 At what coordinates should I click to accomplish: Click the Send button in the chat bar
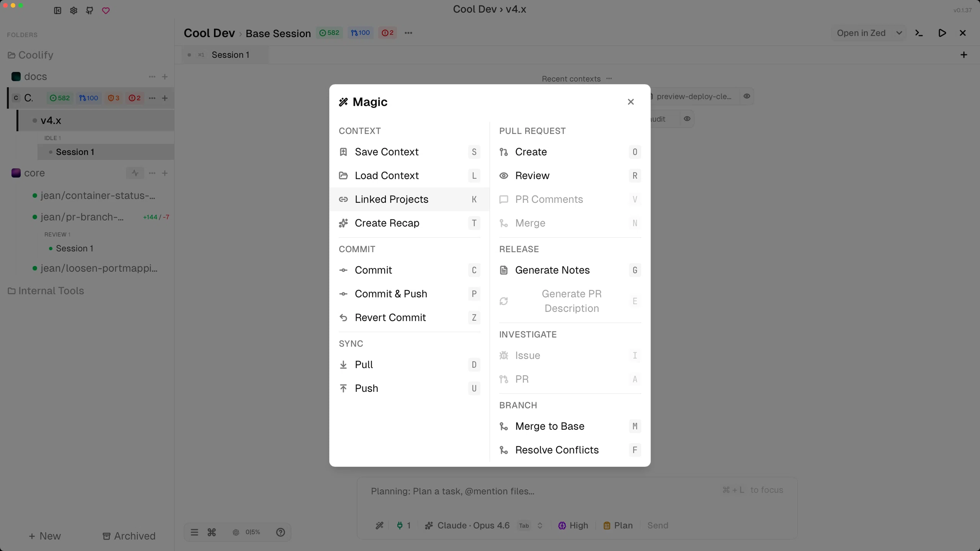tap(657, 525)
